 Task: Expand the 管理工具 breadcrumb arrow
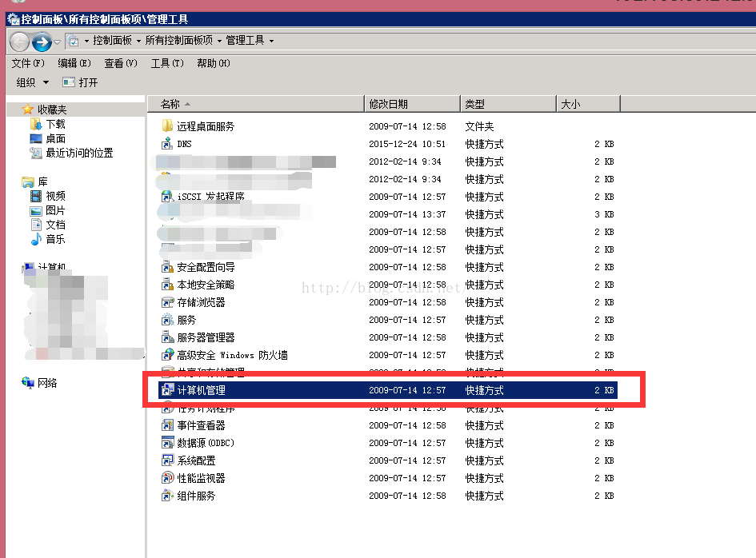click(x=272, y=41)
